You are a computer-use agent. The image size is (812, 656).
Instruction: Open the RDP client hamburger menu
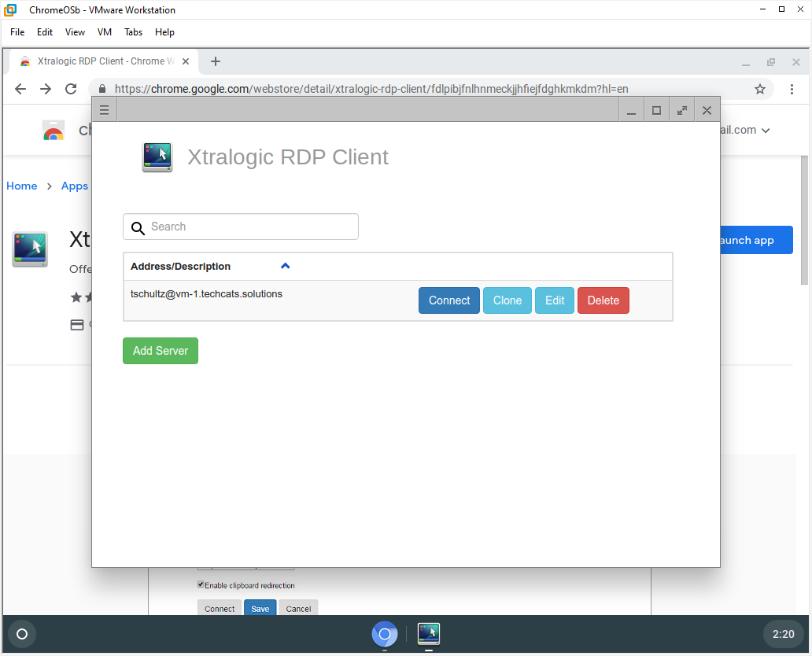point(104,110)
